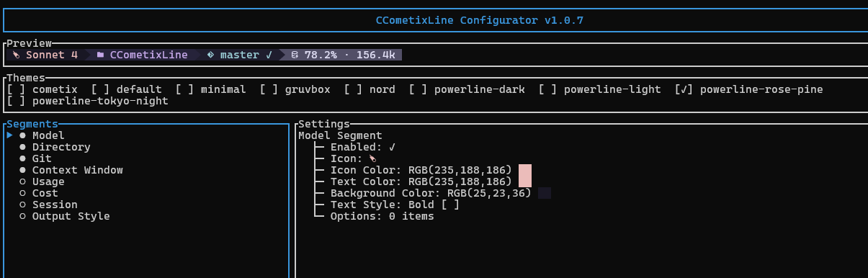Viewport: 868px width, 278px height.
Task: Select the Git segment
Action: 42,158
